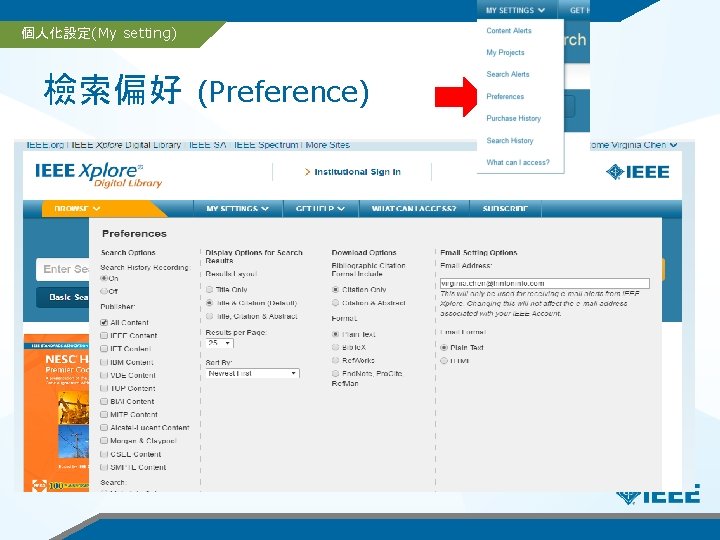Open the IEEE SA top link

point(207,145)
